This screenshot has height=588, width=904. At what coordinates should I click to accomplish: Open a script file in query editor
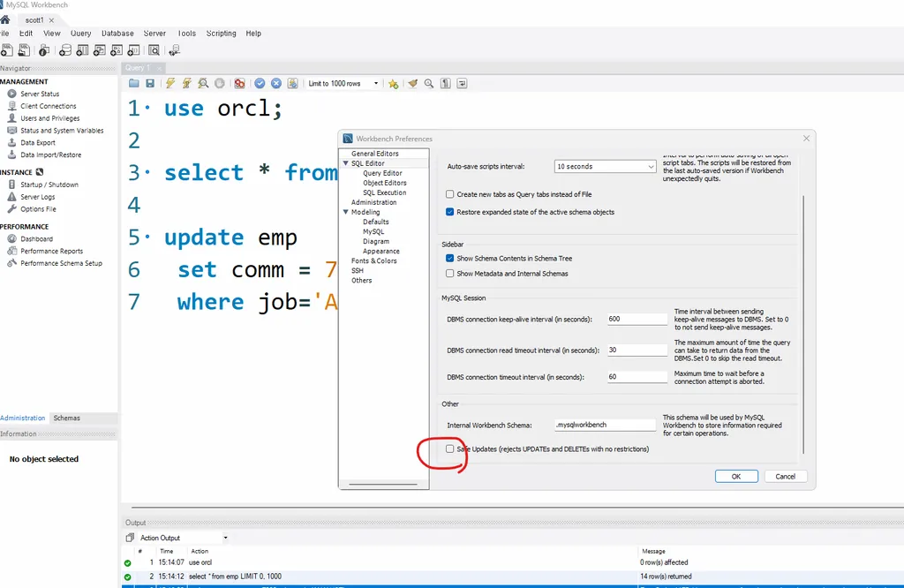134,84
